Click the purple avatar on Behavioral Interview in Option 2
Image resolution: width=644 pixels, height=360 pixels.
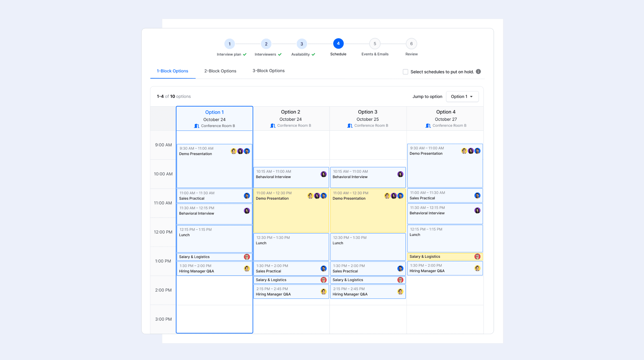324,174
